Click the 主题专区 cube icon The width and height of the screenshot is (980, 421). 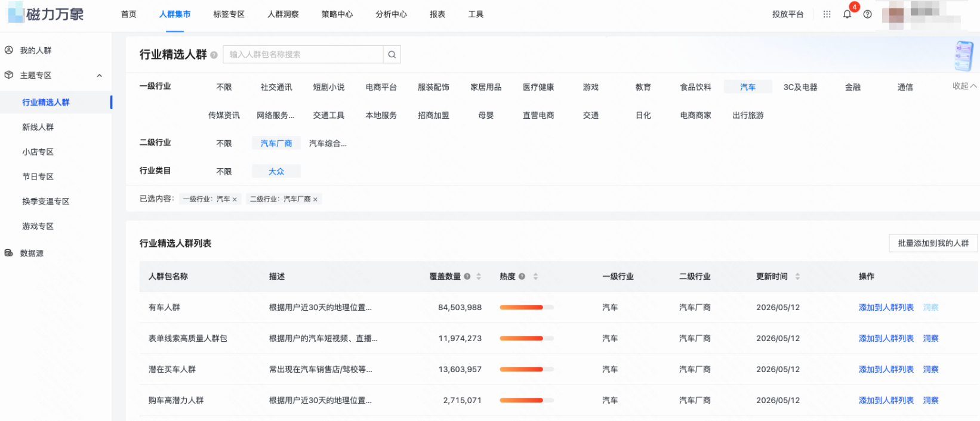[x=9, y=75]
